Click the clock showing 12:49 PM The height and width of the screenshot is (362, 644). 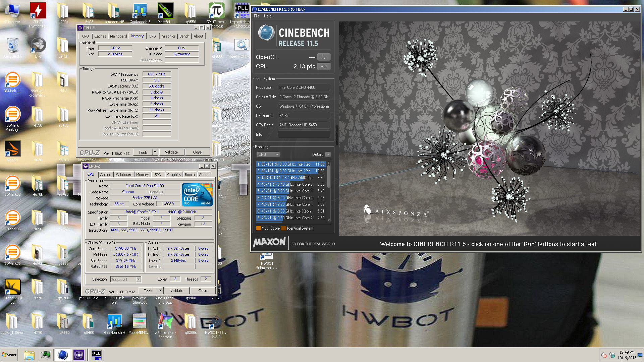click(x=627, y=352)
